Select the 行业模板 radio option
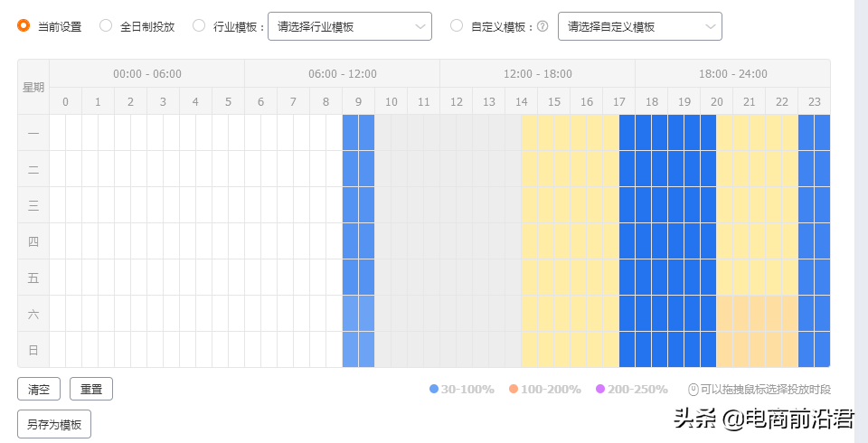Image resolution: width=868 pixels, height=443 pixels. (199, 25)
